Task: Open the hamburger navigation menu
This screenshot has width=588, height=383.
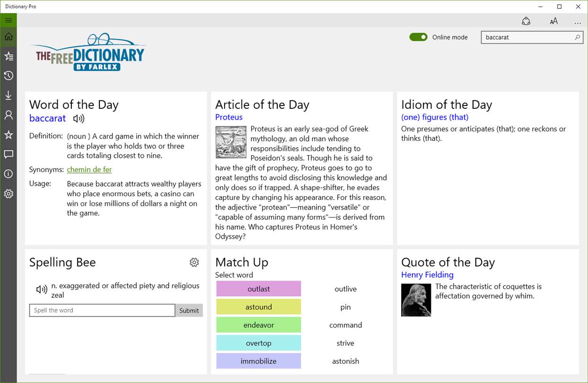Action: tap(9, 20)
